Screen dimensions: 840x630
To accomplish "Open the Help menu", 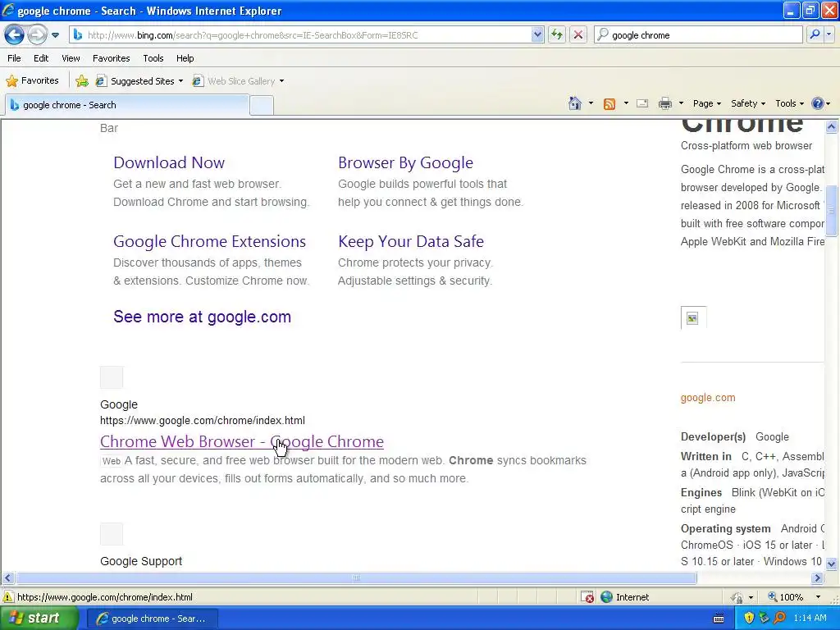I will [185, 58].
